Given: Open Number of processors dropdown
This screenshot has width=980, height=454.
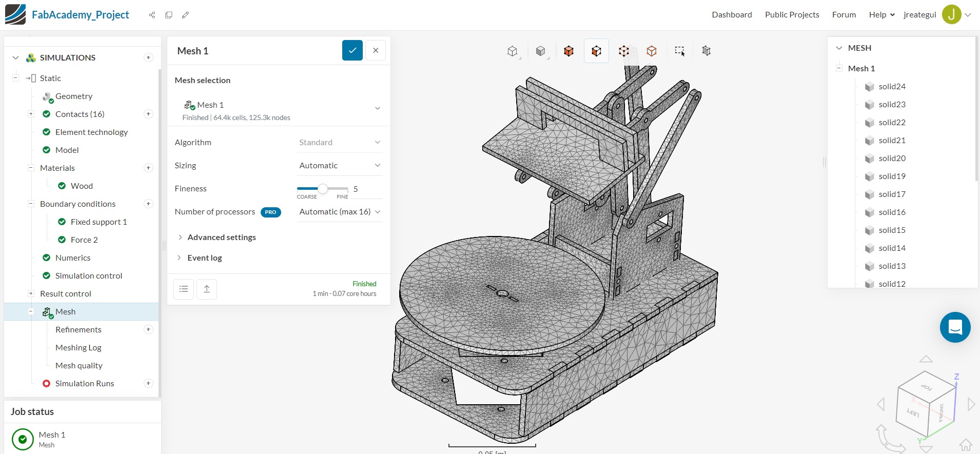Looking at the screenshot, I should pyautogui.click(x=340, y=211).
